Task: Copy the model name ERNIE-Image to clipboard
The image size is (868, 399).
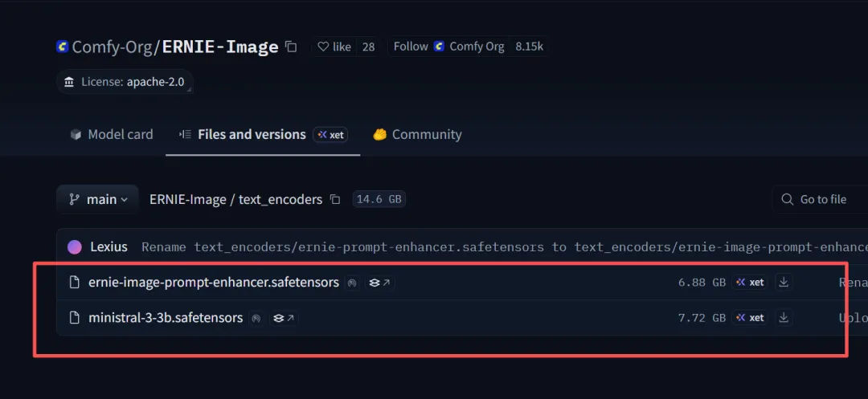Action: (x=291, y=47)
